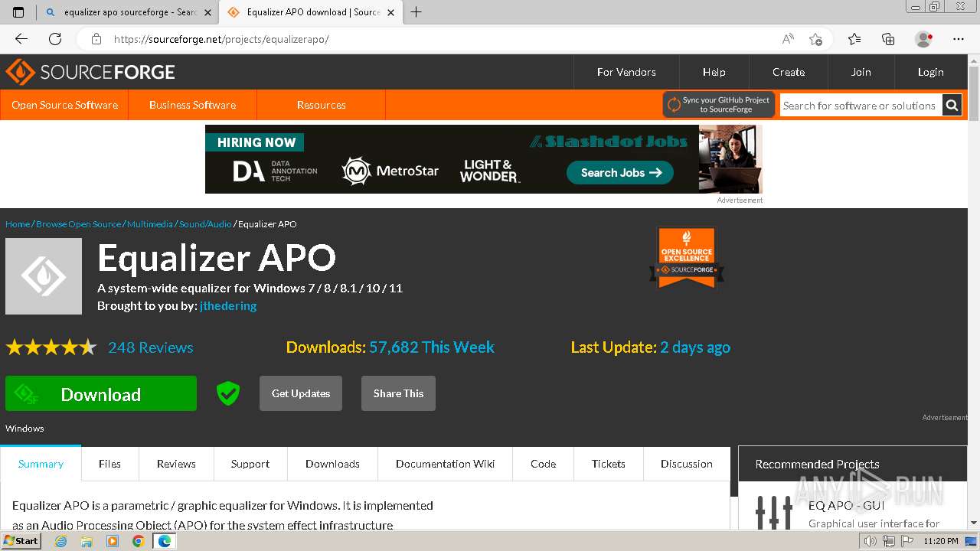Click the Action Center flag icon
The height and width of the screenshot is (551, 980).
pyautogui.click(x=906, y=541)
